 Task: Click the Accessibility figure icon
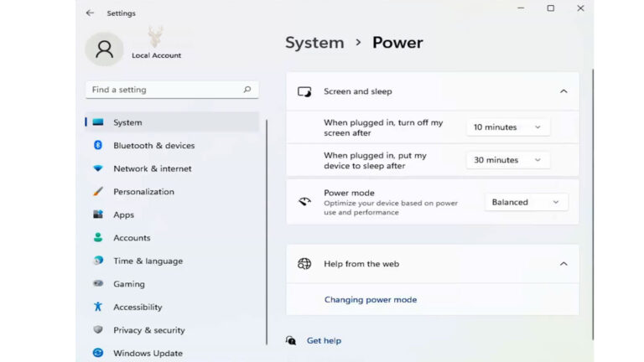click(98, 307)
